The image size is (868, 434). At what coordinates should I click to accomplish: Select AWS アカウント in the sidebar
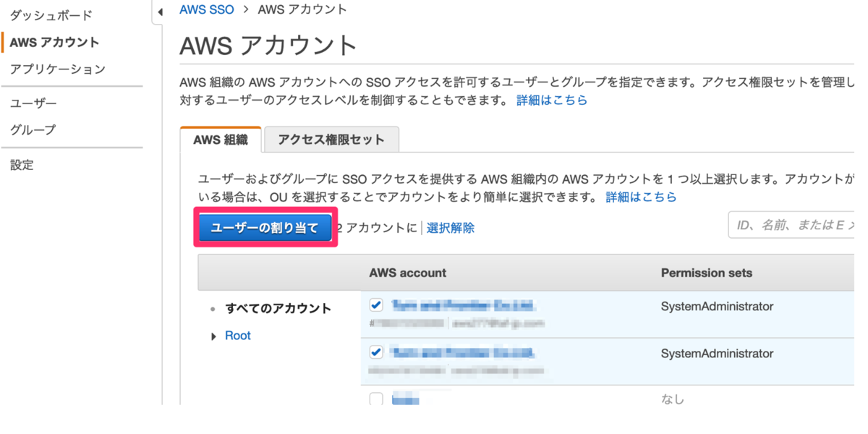54,42
